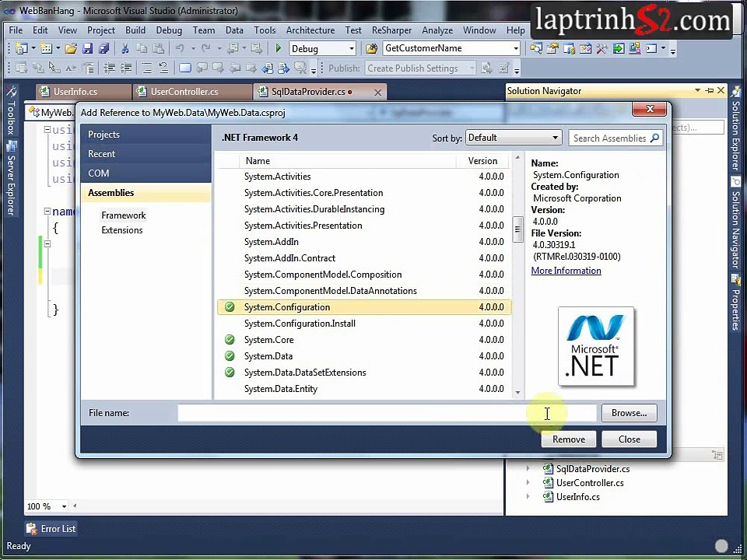Select COM category in Add Reference
Viewport: 747px width, 560px height.
[x=146, y=173]
